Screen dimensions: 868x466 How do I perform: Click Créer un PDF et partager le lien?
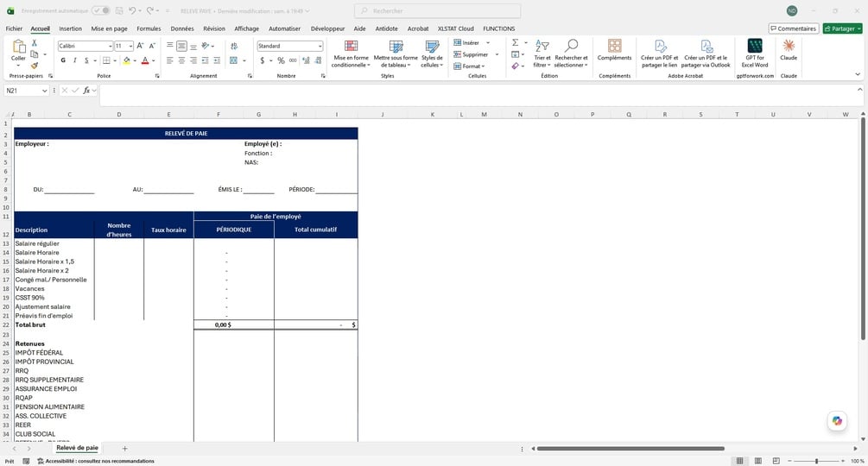tap(659, 53)
